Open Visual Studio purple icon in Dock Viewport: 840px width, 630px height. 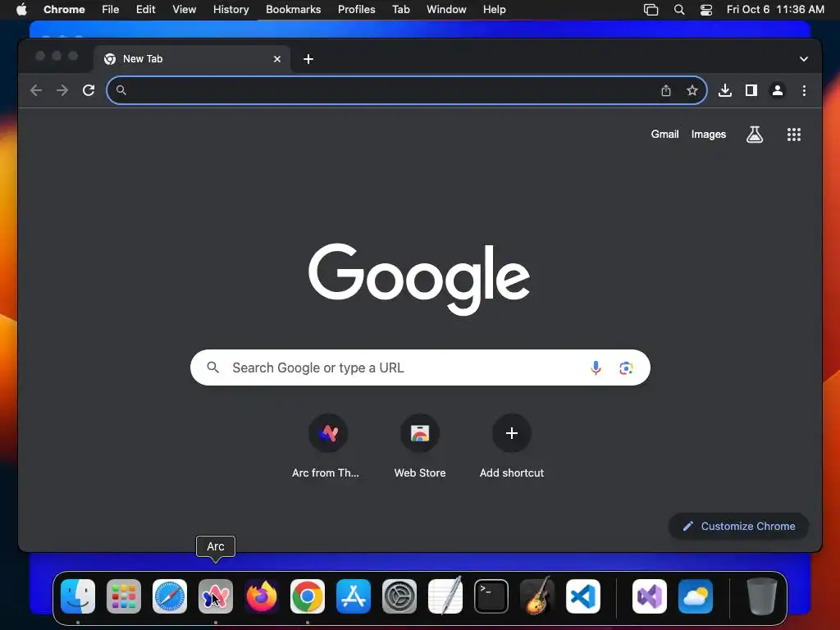tap(650, 596)
